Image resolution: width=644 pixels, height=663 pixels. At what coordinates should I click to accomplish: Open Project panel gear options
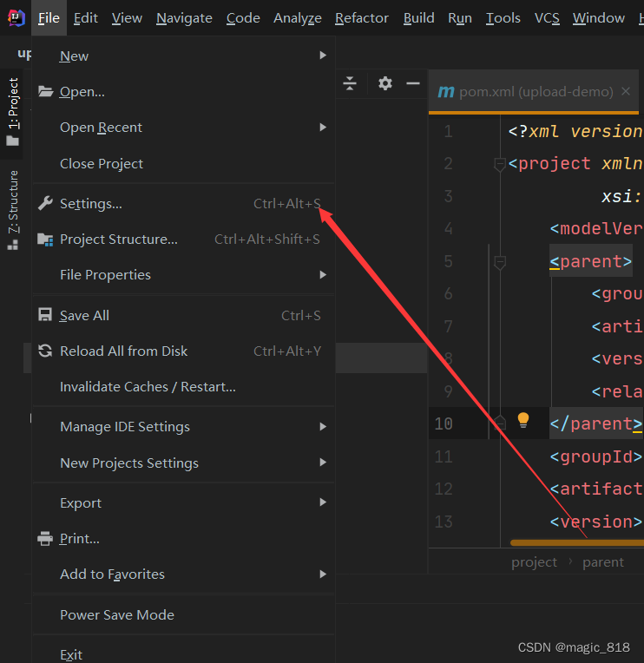[x=384, y=83]
